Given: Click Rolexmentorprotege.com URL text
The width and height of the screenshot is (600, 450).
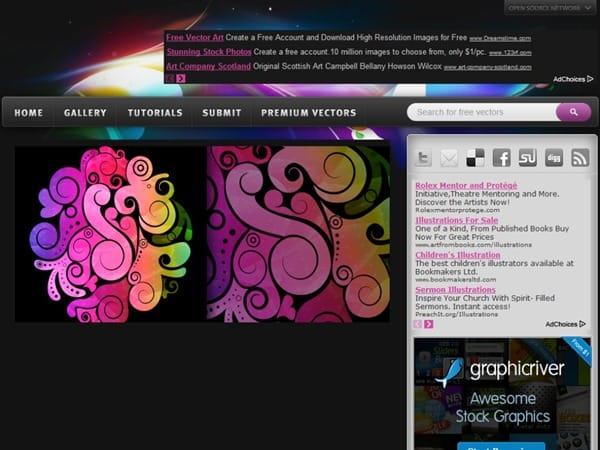Looking at the screenshot, I should [457, 210].
